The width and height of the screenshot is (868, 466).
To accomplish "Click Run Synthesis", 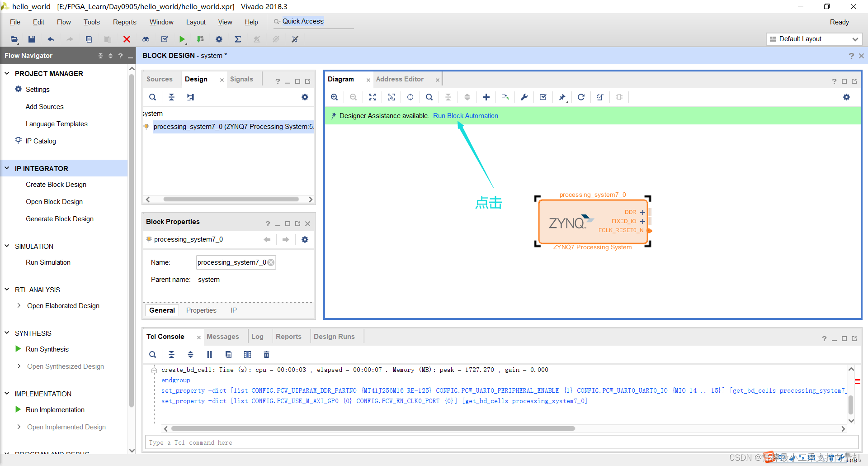I will [47, 349].
